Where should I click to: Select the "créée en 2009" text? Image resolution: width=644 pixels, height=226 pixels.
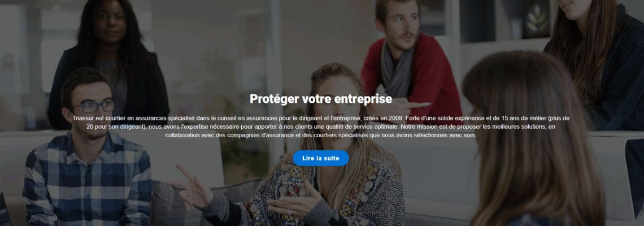pos(383,118)
